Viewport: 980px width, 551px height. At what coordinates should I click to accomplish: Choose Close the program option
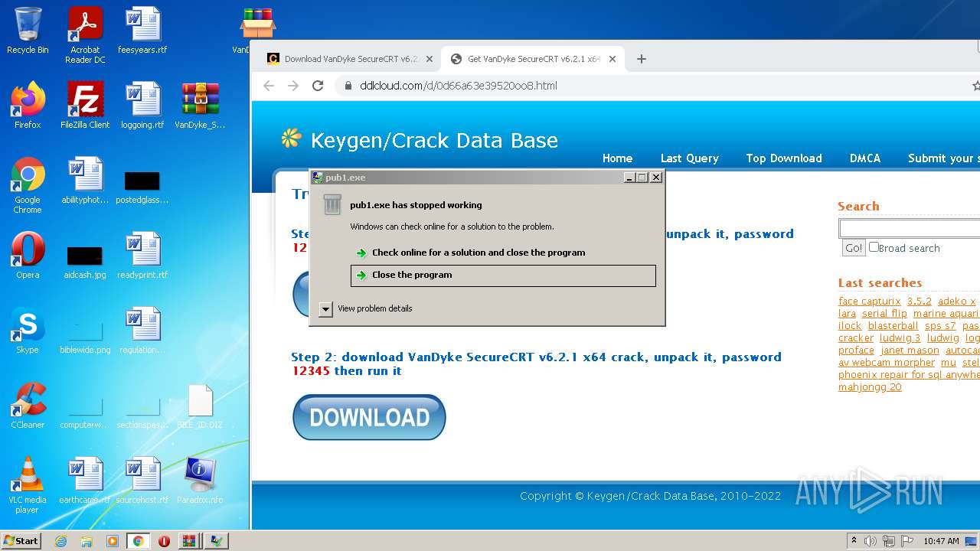pyautogui.click(x=503, y=275)
